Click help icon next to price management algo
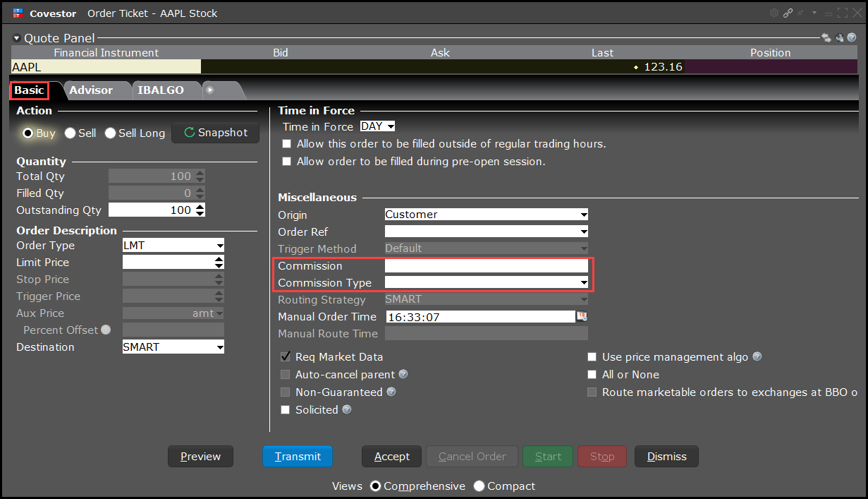This screenshot has width=868, height=499. tap(757, 357)
